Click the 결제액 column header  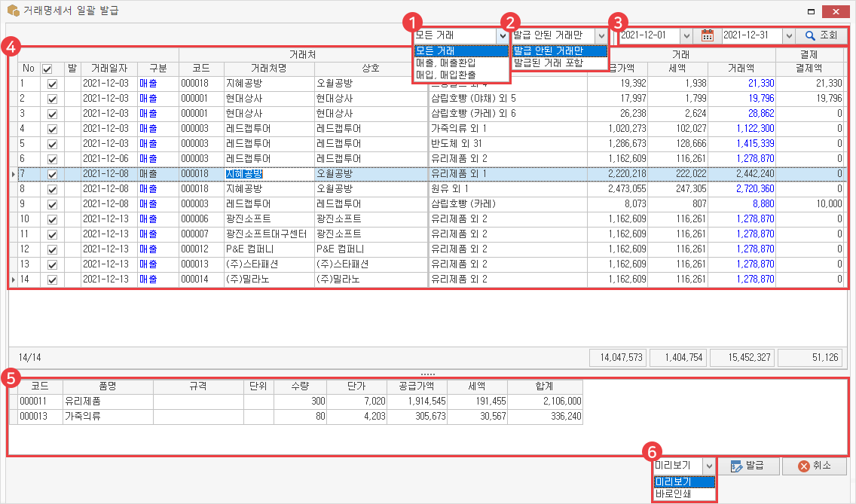[x=809, y=69]
